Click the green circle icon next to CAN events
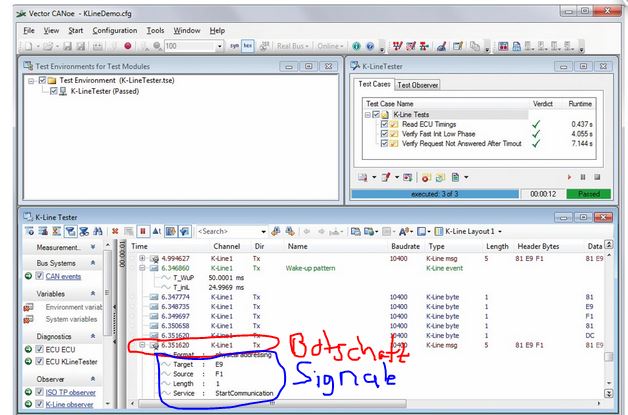The height and width of the screenshot is (415, 628). pos(28,276)
